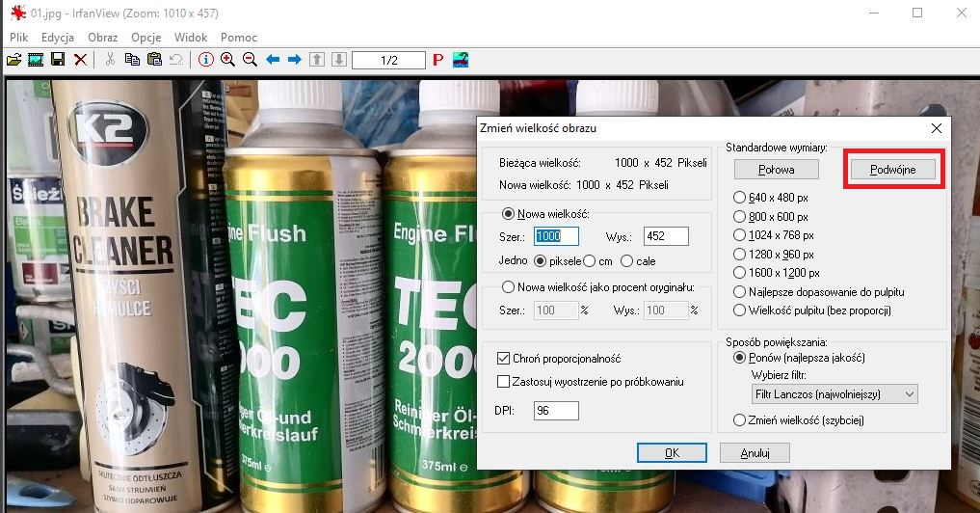Click the Cut scissors icon
The height and width of the screenshot is (513, 980).
click(110, 60)
